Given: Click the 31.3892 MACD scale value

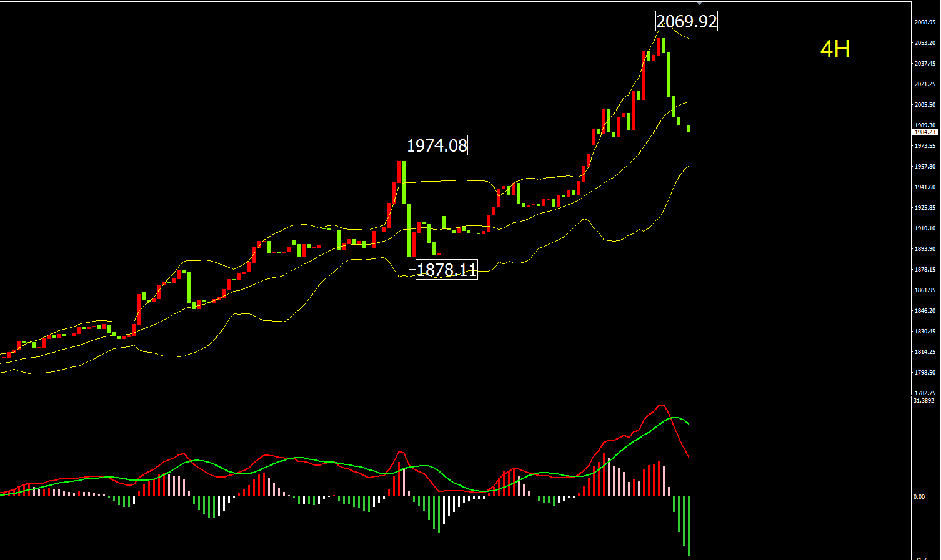Looking at the screenshot, I should point(924,401).
